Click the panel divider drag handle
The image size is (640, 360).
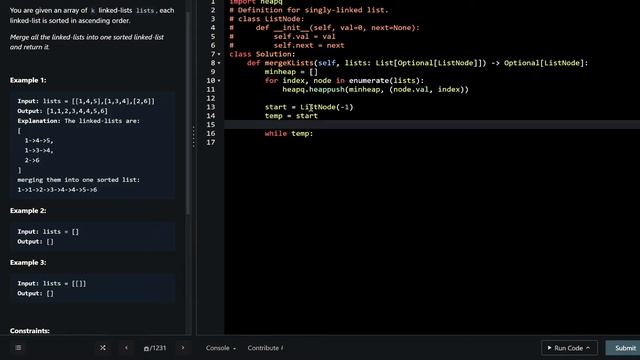tap(193, 136)
